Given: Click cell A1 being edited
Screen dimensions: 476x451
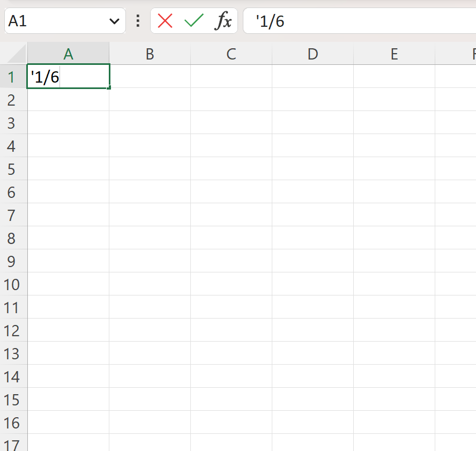Looking at the screenshot, I should [x=68, y=77].
